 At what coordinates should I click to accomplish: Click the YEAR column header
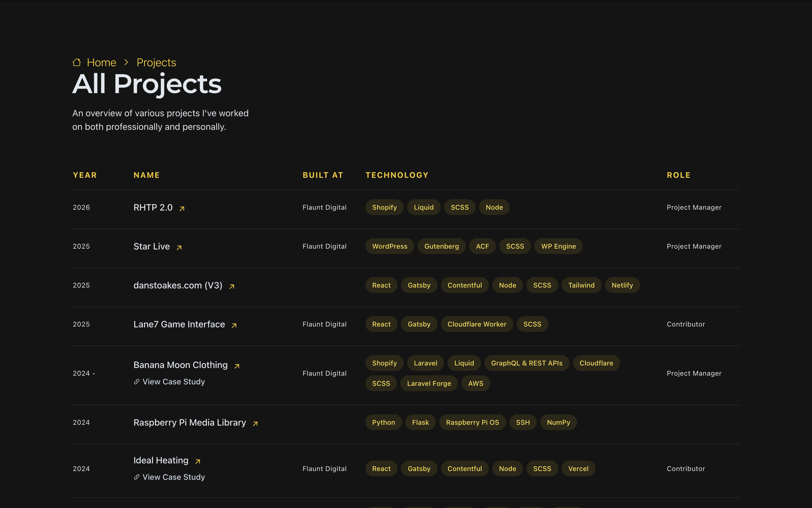coord(85,175)
